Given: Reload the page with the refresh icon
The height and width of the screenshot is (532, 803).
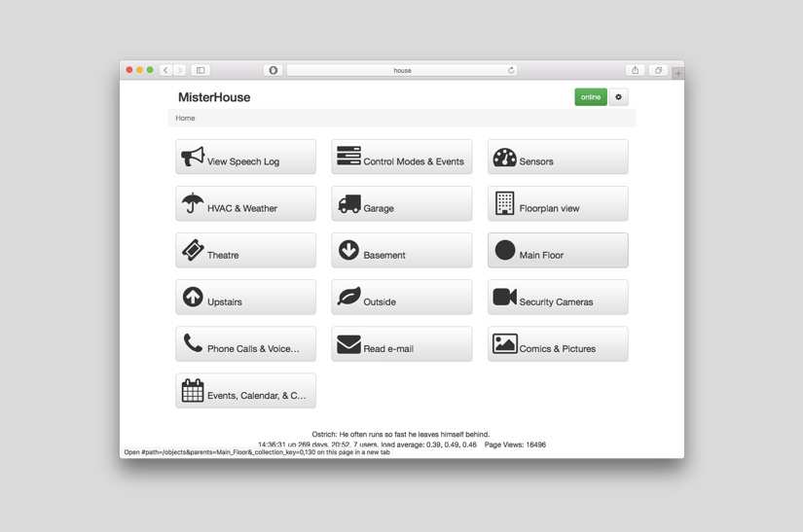Looking at the screenshot, I should 511,70.
